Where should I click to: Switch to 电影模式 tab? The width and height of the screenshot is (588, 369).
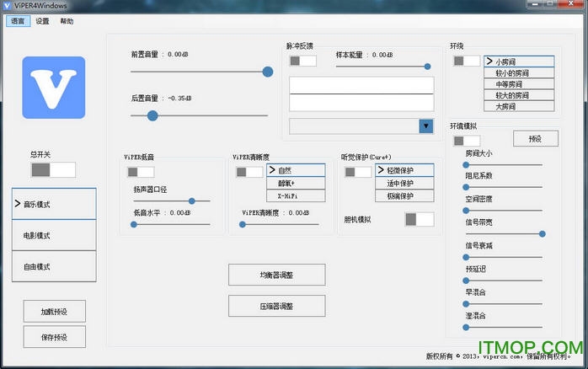click(x=54, y=235)
